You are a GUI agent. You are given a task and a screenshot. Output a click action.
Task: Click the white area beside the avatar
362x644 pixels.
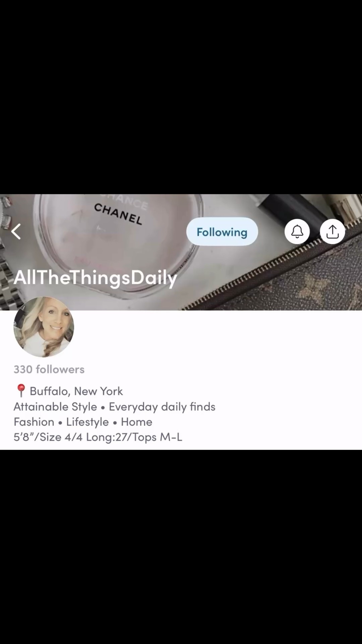click(x=218, y=335)
